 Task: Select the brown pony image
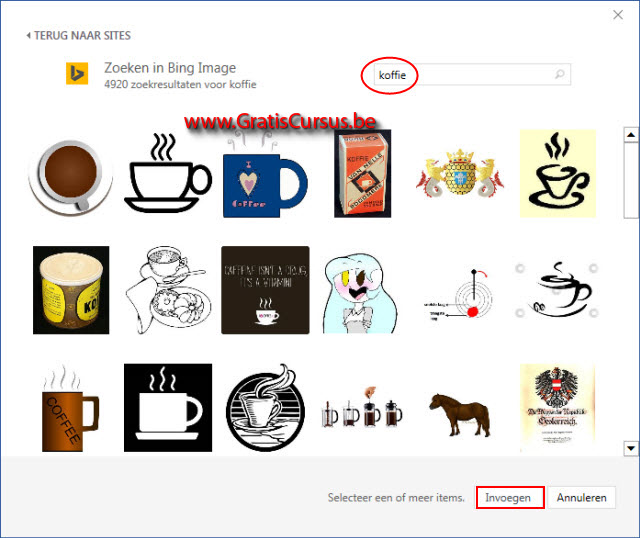tap(460, 415)
